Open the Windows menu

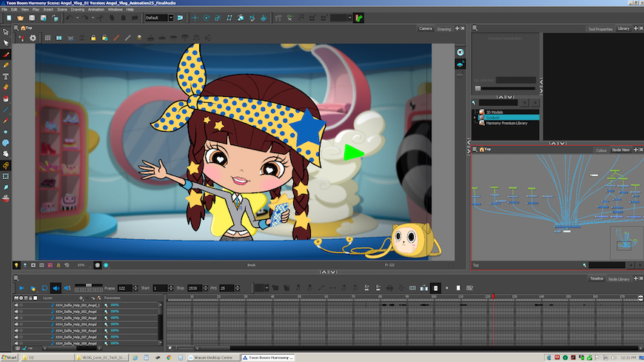tap(115, 10)
